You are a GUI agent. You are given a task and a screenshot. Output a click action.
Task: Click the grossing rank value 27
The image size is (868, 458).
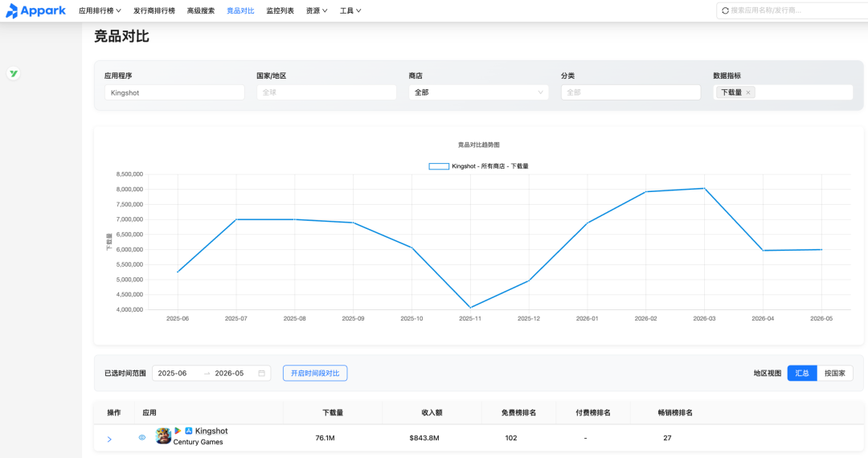668,438
